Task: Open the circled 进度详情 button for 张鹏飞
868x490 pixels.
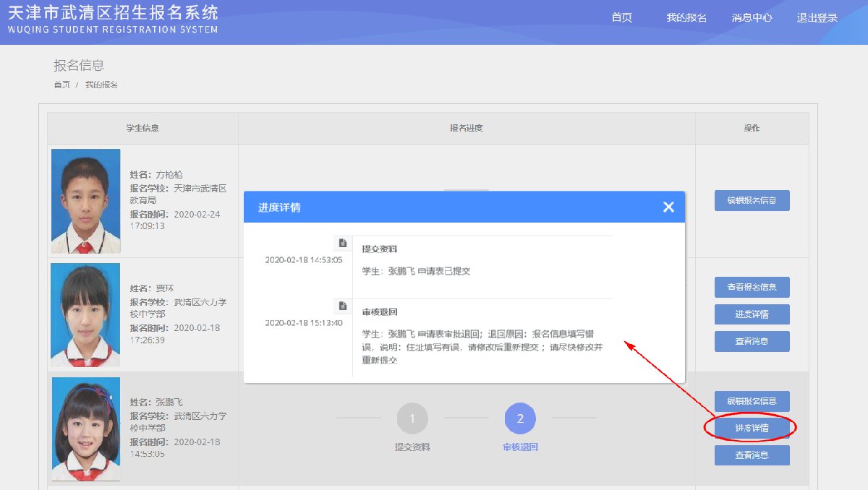Action: click(x=752, y=428)
